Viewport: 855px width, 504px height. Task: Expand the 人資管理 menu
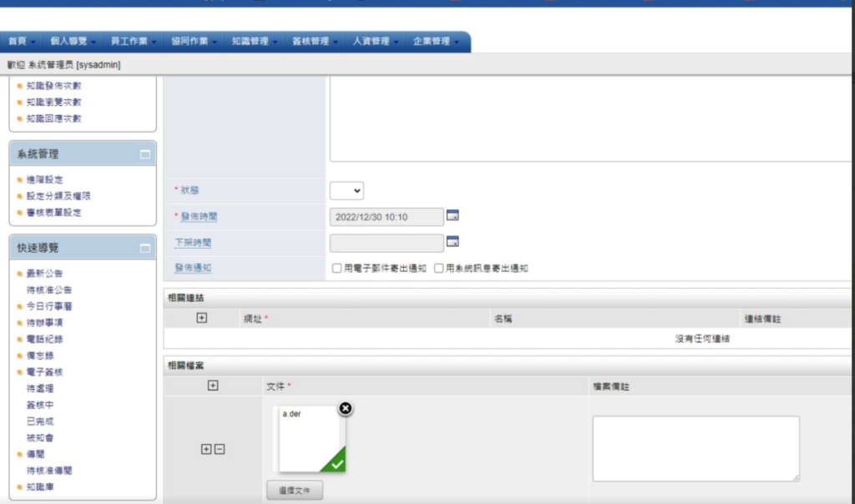pos(375,42)
